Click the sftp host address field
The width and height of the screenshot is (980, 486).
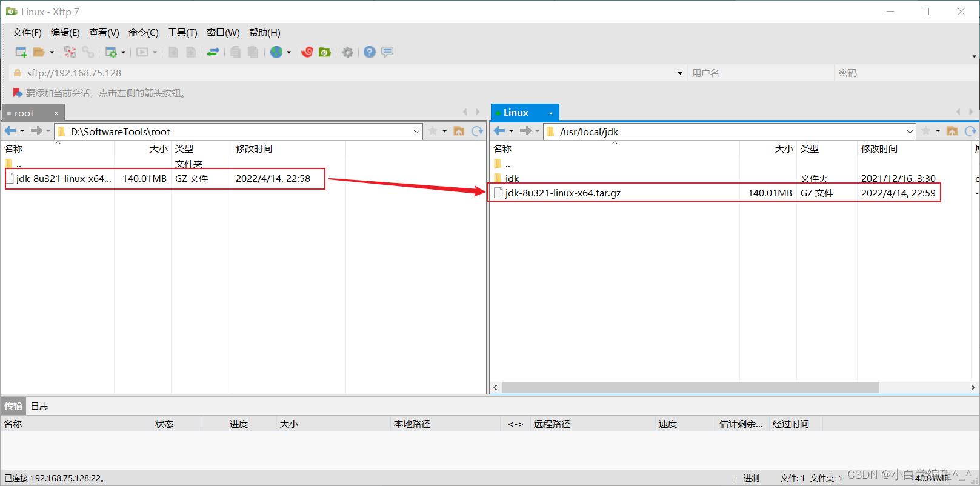click(x=348, y=73)
